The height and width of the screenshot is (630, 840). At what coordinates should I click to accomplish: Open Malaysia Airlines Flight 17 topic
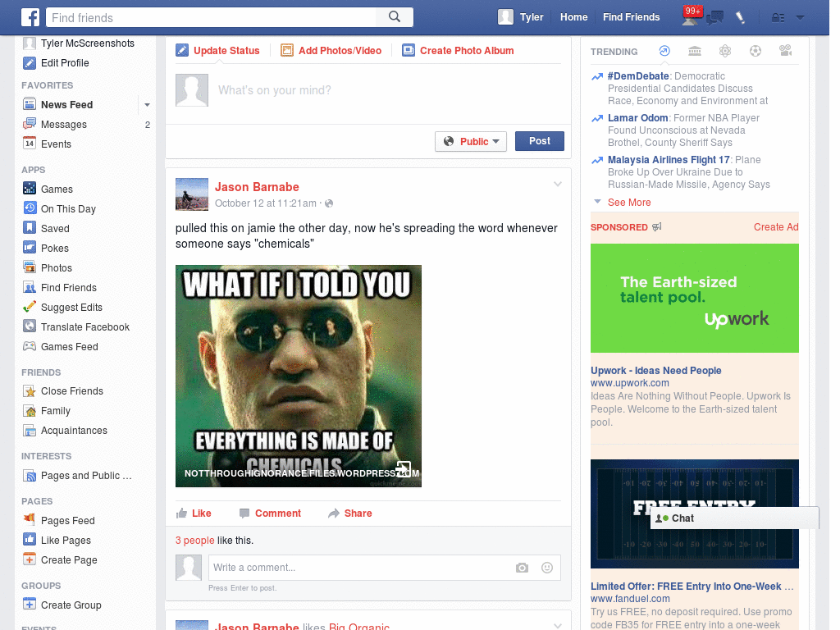(x=669, y=160)
